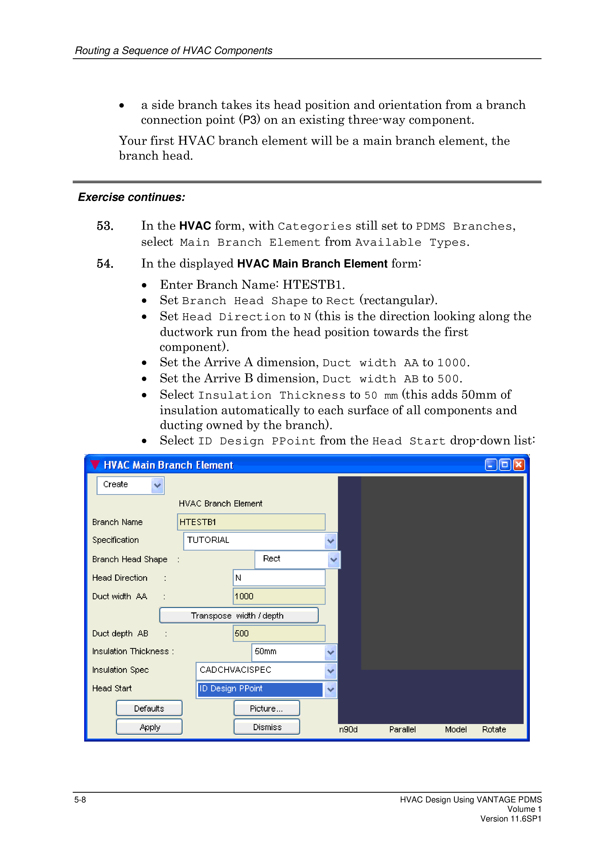Click the Picture... button
The height and width of the screenshot is (868, 614).
pos(266,708)
